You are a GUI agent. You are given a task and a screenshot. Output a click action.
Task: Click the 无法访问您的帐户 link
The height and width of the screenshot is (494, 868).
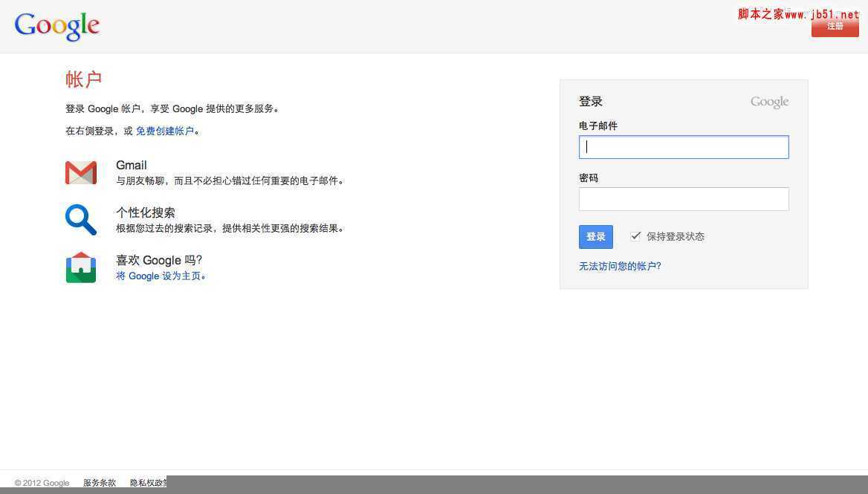(620, 265)
